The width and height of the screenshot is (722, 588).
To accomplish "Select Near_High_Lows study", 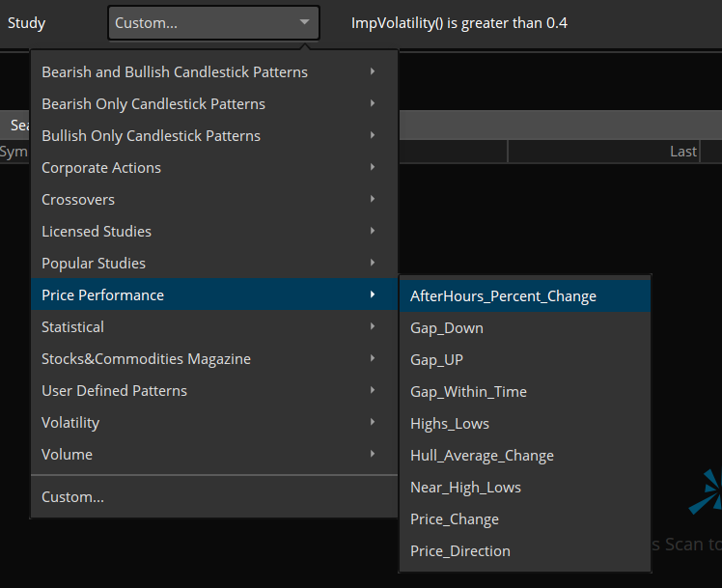I will (525, 488).
